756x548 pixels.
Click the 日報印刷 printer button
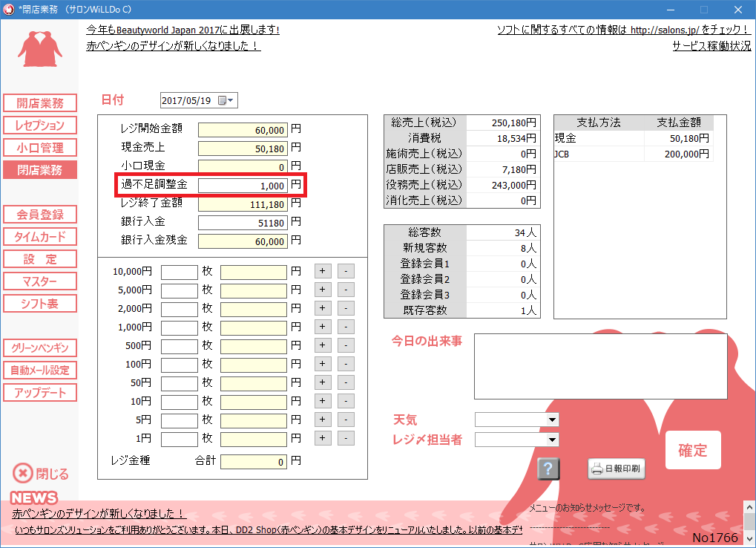click(x=617, y=469)
